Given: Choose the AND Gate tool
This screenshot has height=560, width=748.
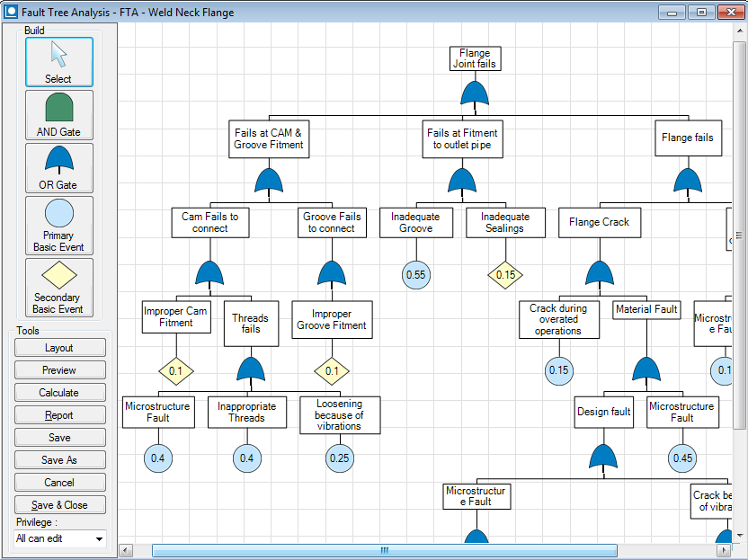Looking at the screenshot, I should point(58,114).
